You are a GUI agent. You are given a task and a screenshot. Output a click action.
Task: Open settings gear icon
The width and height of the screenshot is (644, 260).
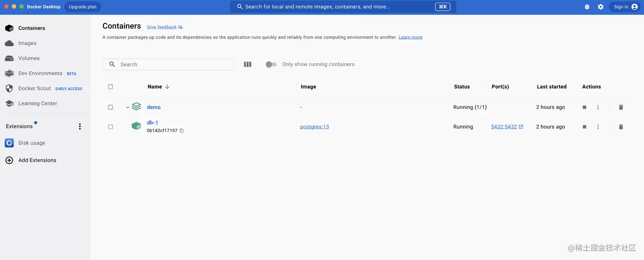point(601,7)
